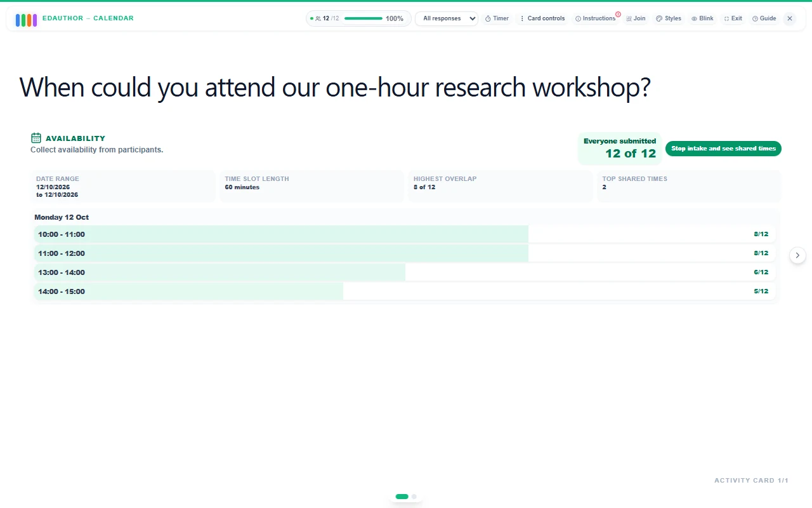Select the 10:00 - 11:00 time slot row
Viewport: 812px width, 508px height.
point(405,234)
